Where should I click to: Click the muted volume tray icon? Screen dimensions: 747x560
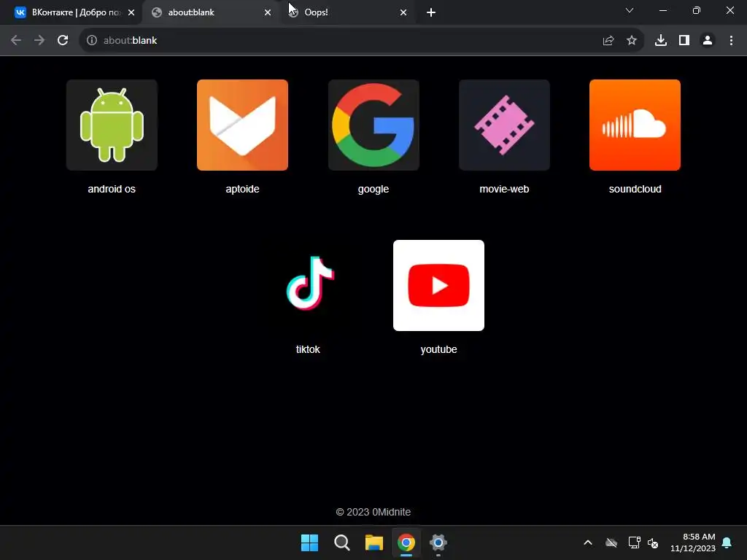tap(653, 542)
